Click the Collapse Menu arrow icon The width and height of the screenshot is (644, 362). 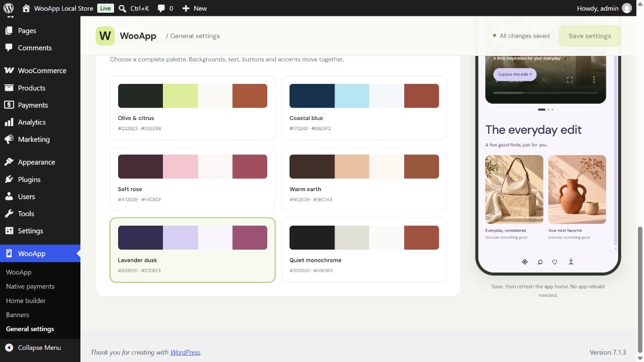click(x=9, y=347)
